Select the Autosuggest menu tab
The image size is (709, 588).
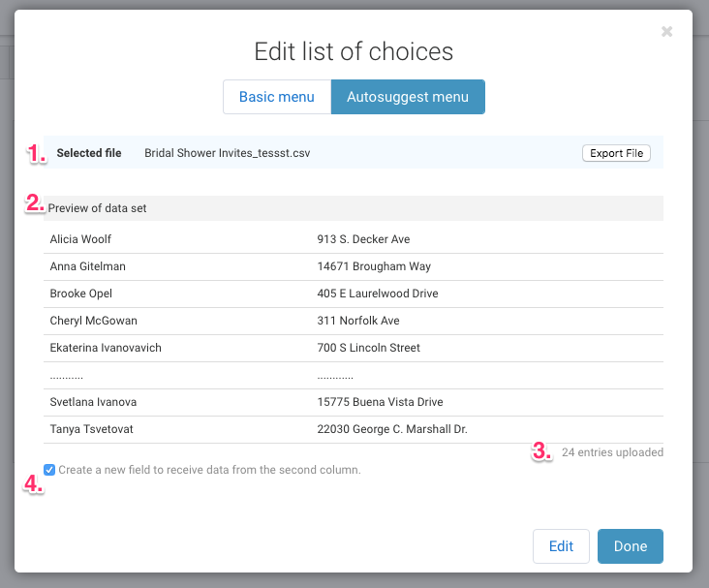tap(408, 97)
